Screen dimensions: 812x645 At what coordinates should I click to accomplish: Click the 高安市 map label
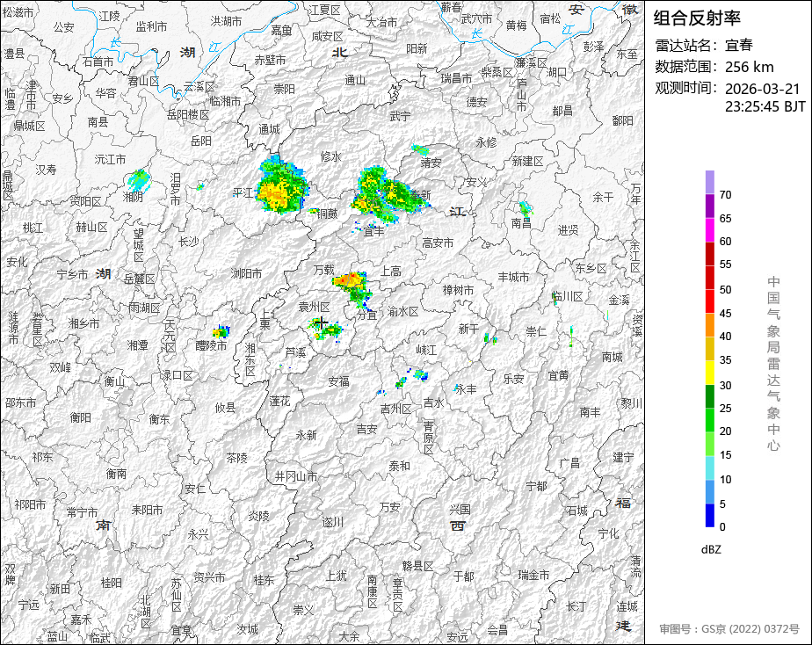click(439, 243)
